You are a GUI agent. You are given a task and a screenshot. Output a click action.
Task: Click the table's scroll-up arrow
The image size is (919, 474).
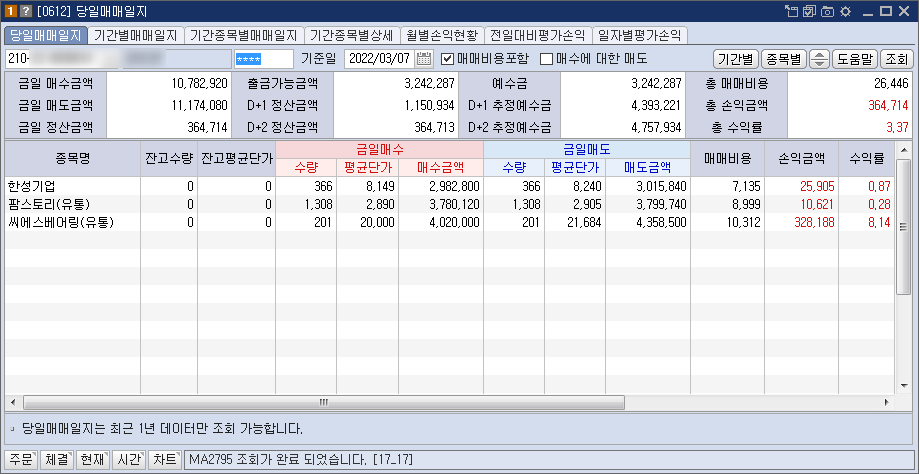[904, 149]
